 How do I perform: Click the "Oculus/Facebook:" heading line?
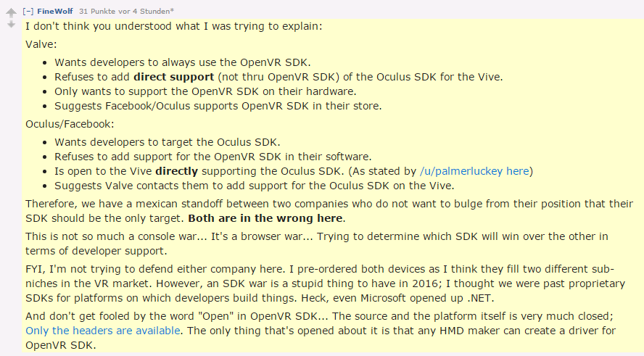pyautogui.click(x=70, y=124)
